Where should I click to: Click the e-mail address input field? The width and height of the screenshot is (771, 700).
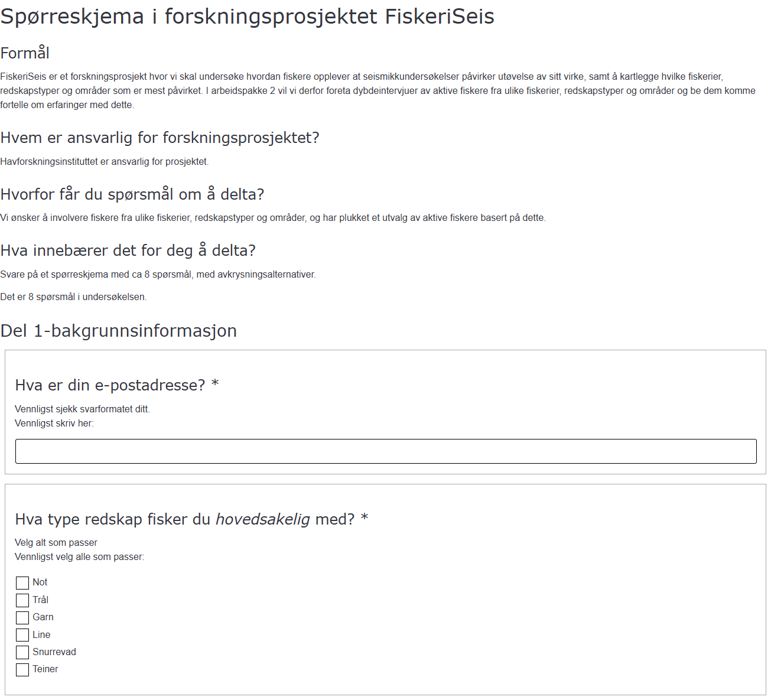click(x=385, y=451)
